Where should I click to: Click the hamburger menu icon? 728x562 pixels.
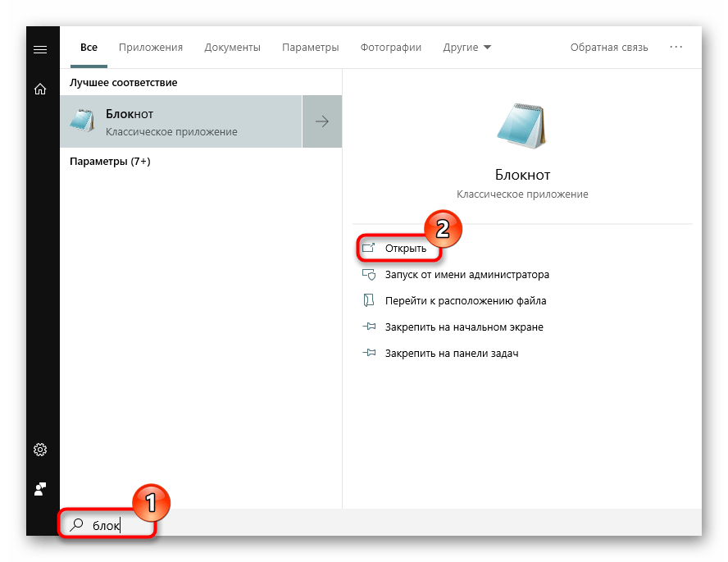tap(39, 50)
